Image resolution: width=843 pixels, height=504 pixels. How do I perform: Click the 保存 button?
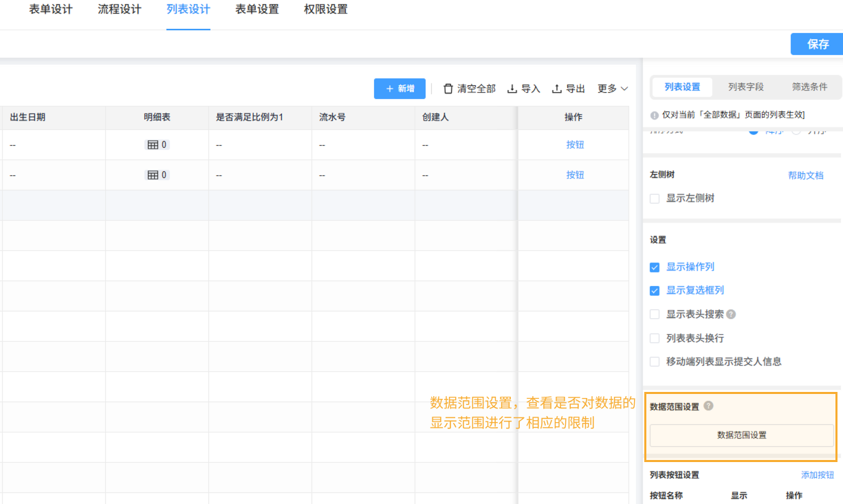point(817,44)
